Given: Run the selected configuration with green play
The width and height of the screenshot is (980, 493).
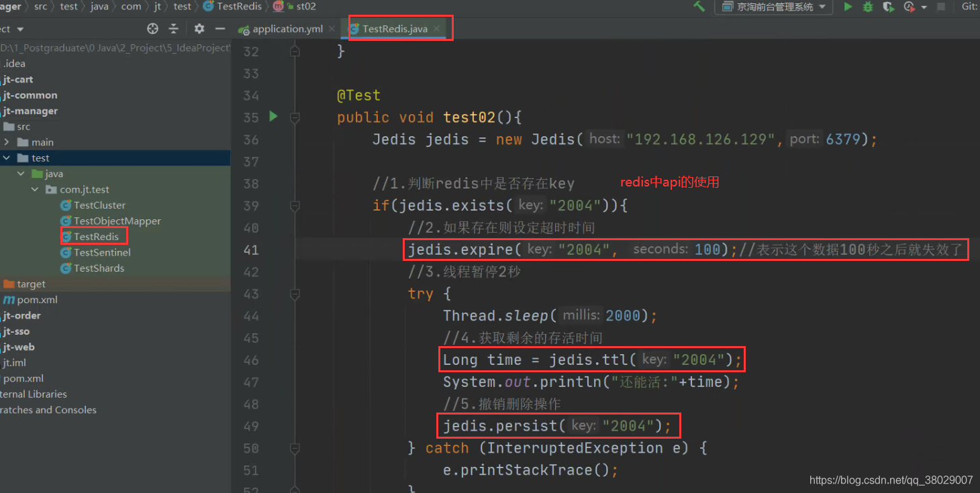Looking at the screenshot, I should (848, 7).
